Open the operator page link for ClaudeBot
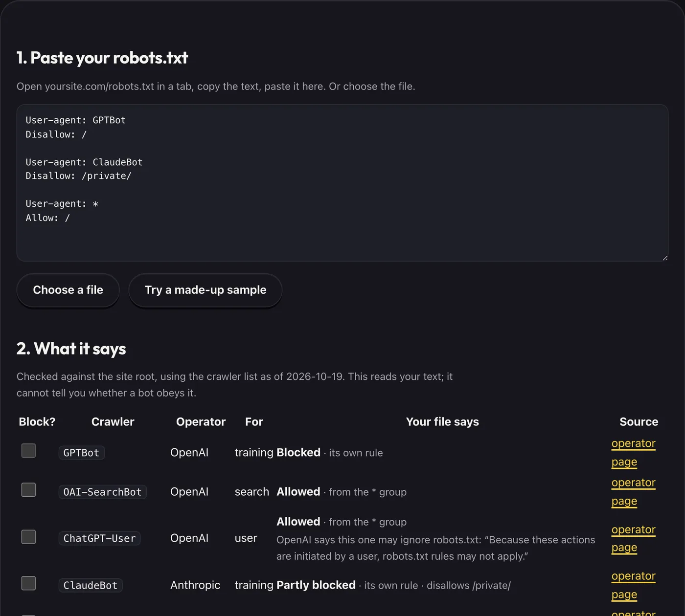Screen dimensions: 685x616 click(633, 585)
